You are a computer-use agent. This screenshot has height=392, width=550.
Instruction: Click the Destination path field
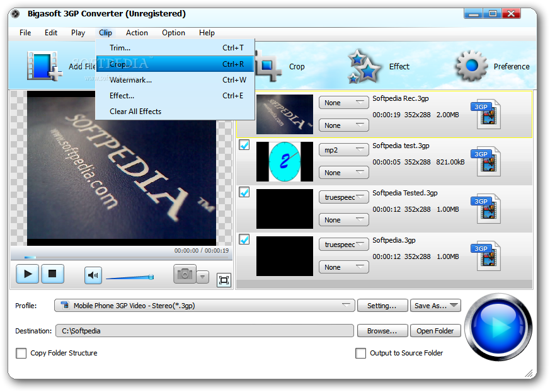point(205,331)
